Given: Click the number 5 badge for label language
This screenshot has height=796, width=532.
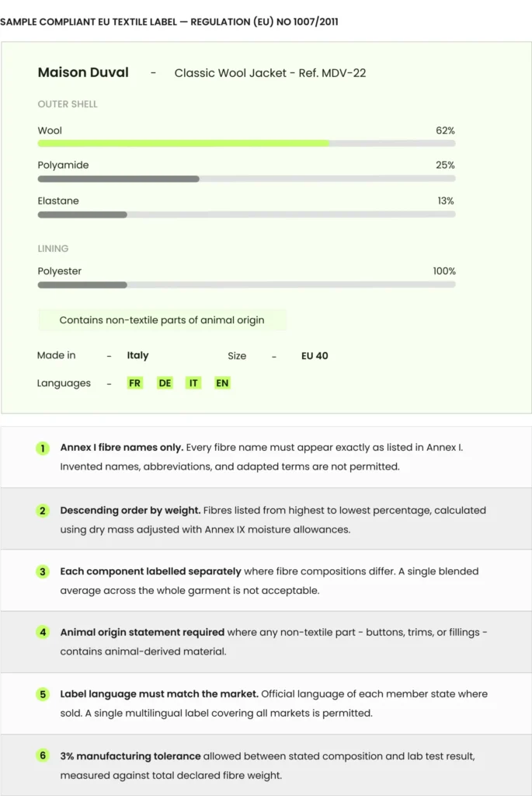Looking at the screenshot, I should point(43,694).
